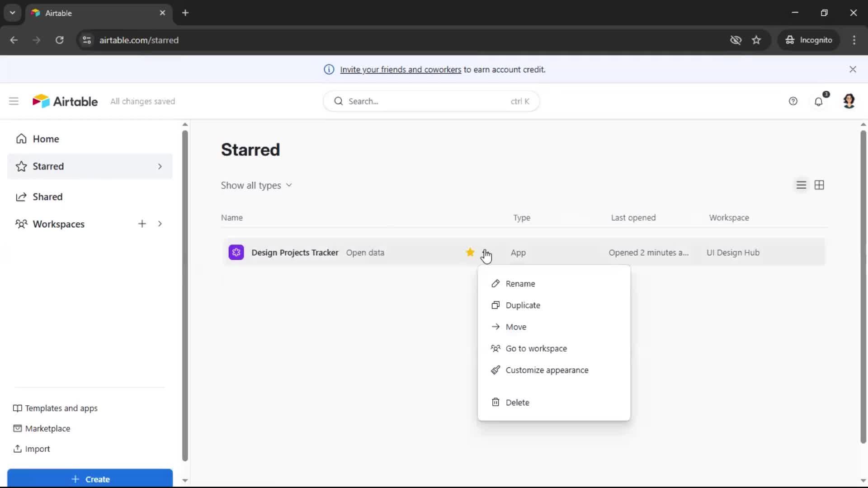Choose Go to workspace

point(554,348)
